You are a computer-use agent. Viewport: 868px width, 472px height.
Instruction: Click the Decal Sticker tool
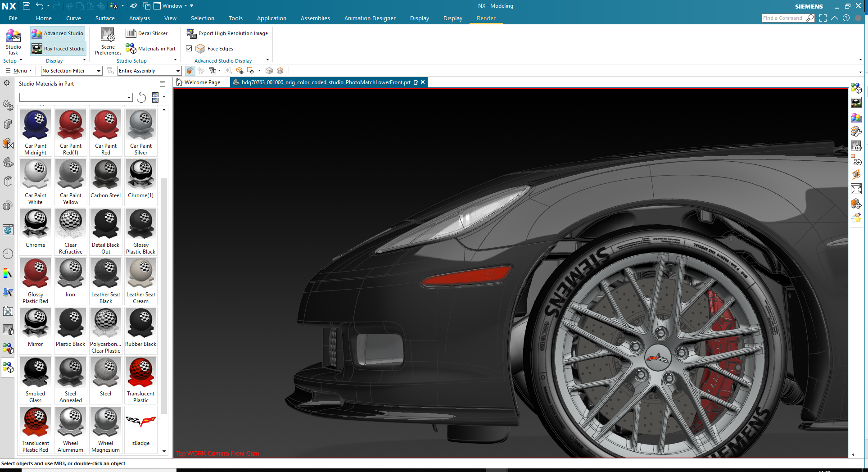147,33
